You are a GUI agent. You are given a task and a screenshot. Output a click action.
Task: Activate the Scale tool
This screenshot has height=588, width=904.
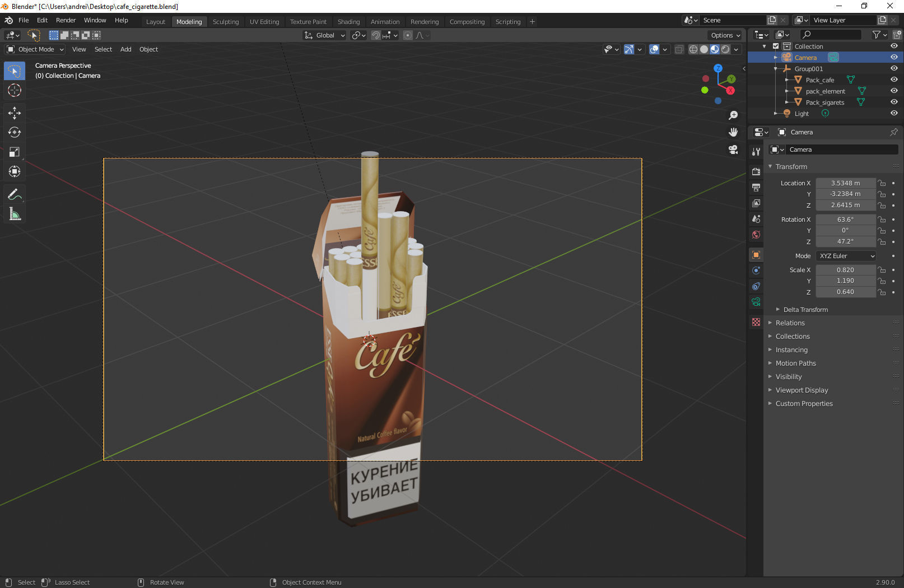point(15,152)
